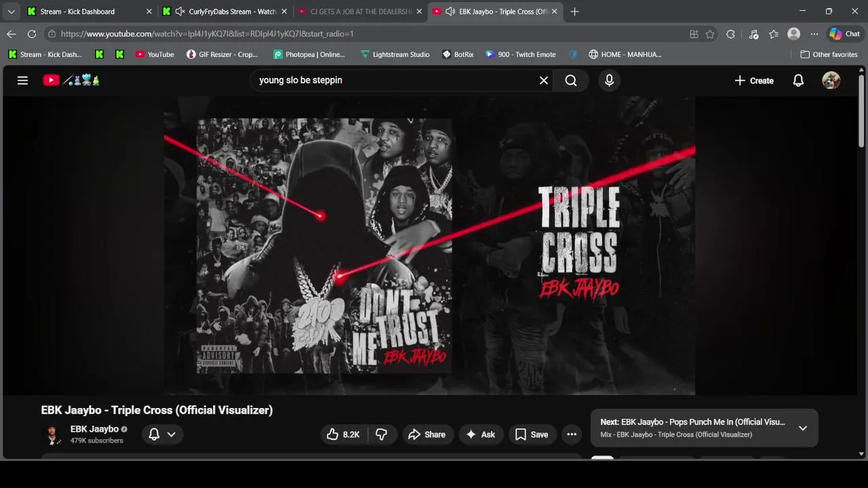
Task: Share the video with the Share button
Action: 427,434
